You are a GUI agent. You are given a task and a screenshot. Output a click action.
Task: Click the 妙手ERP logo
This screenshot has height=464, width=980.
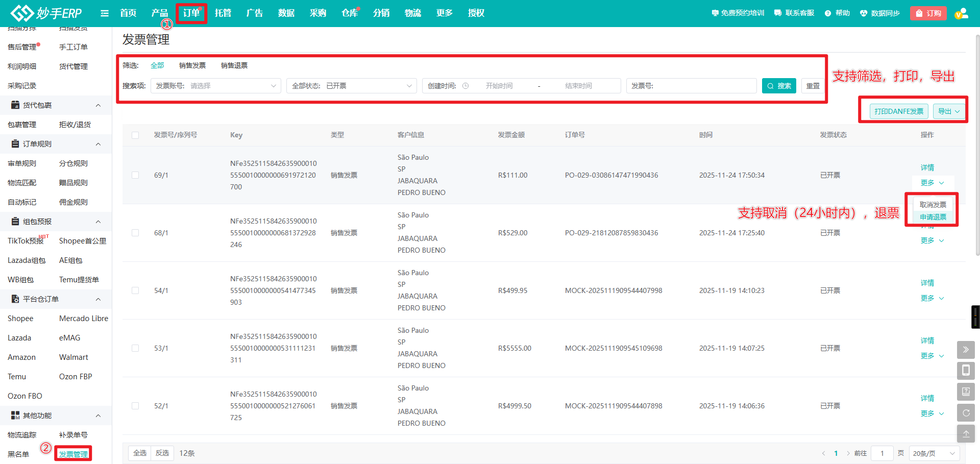point(46,13)
